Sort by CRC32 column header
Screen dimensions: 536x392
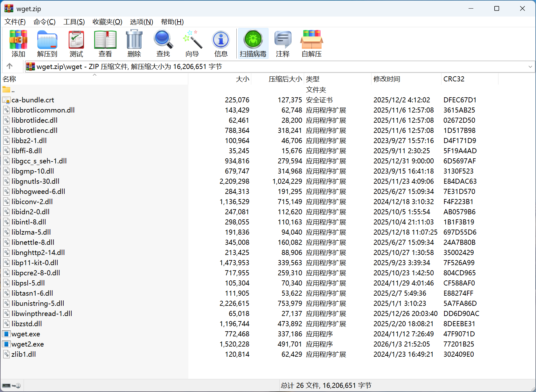click(470, 79)
